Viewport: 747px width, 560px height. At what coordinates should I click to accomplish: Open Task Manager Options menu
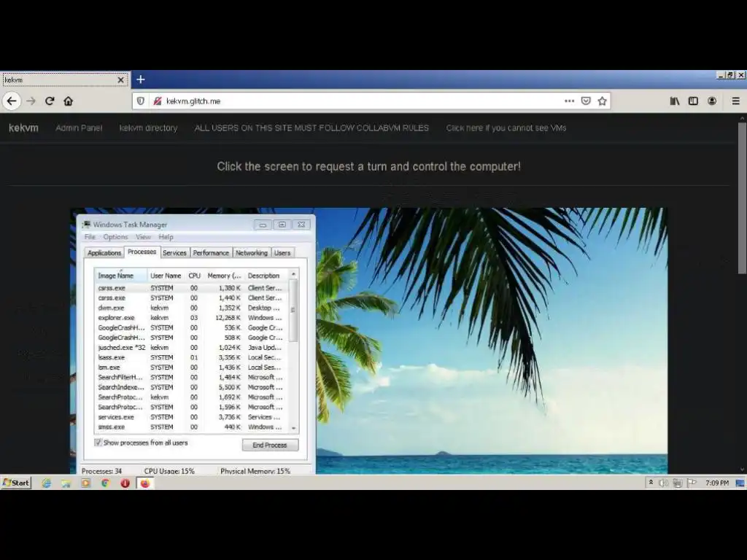pos(115,237)
